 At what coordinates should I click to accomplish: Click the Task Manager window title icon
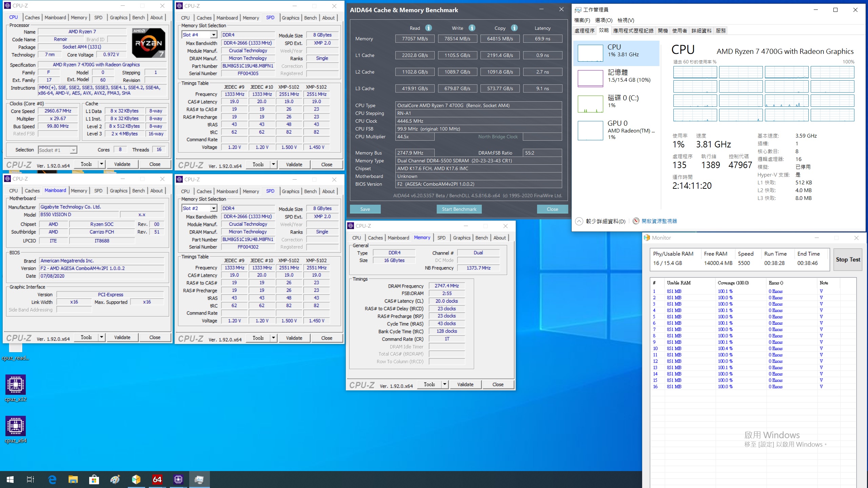[x=578, y=10]
